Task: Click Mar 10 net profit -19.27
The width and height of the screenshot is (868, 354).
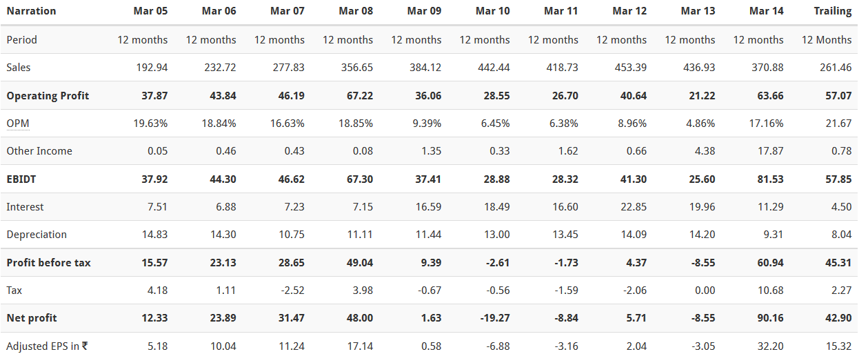Action: pos(494,318)
